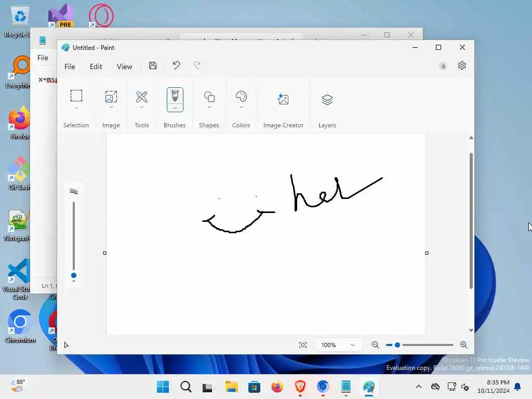Screen dimensions: 532x399
Task: Open File menu in the Notepad window
Action: (x=43, y=58)
